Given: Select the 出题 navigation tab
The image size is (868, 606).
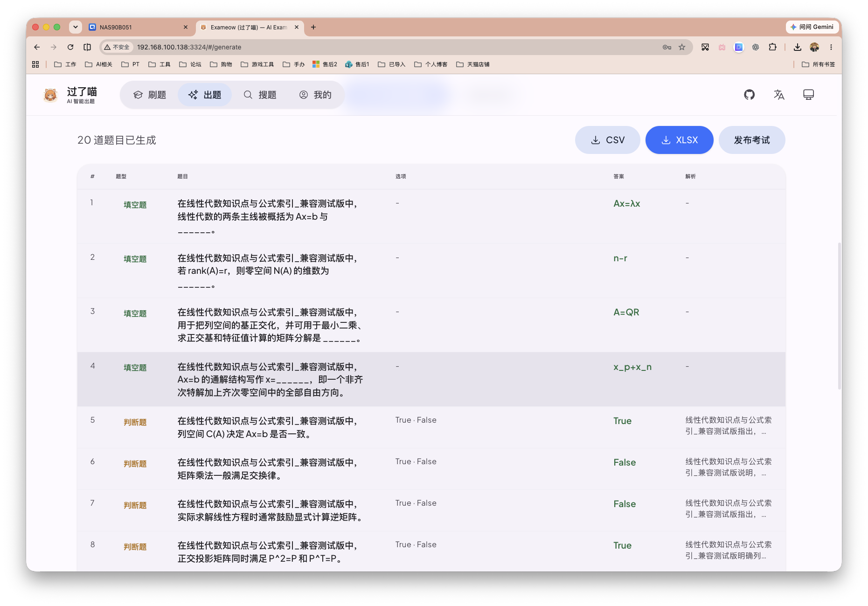Looking at the screenshot, I should click(x=205, y=95).
